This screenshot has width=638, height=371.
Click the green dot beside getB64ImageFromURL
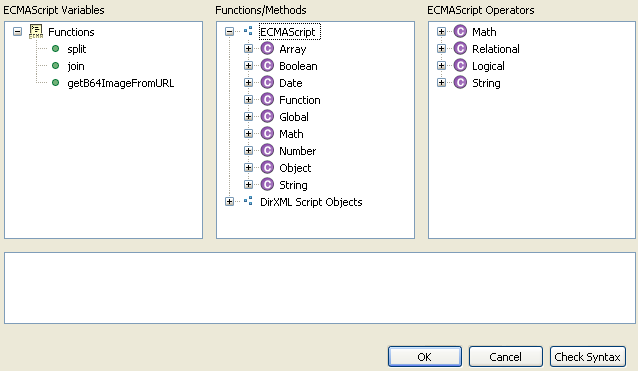(x=56, y=83)
